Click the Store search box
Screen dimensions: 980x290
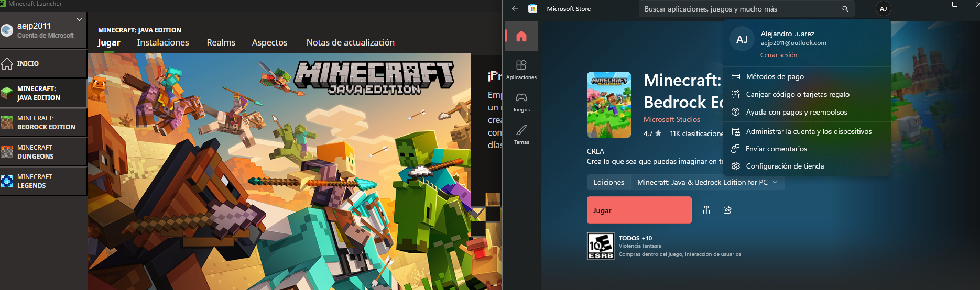click(747, 9)
